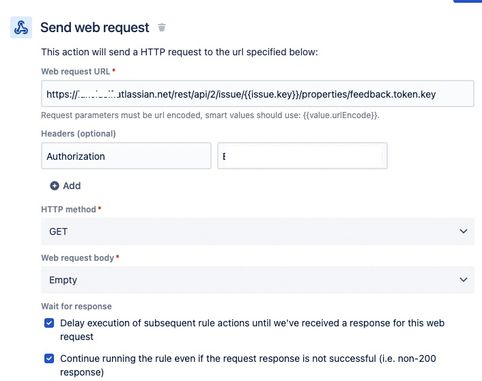Click the Add header text label
The width and height of the screenshot is (482, 381).
click(72, 186)
